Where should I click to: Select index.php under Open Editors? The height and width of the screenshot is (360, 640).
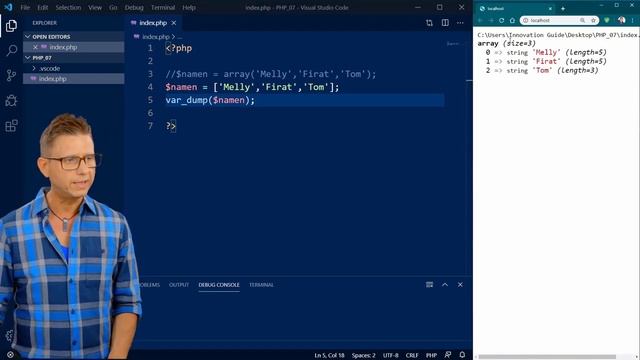[x=73, y=47]
